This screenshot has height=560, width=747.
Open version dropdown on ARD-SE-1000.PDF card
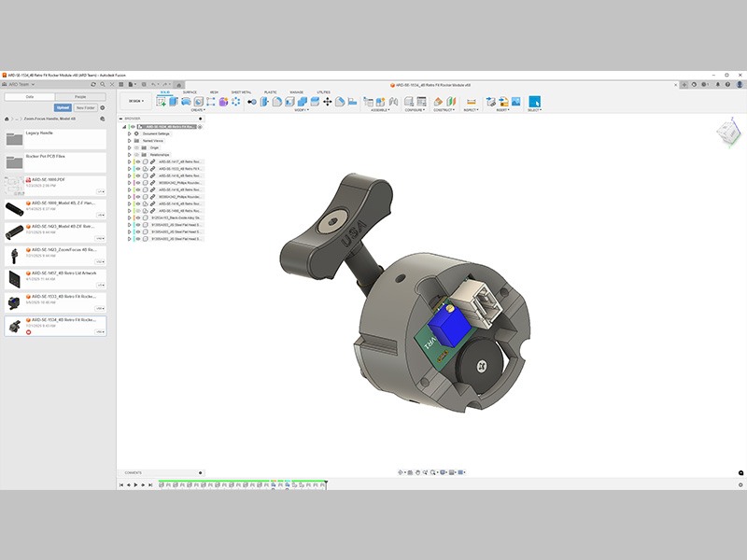[x=101, y=191]
